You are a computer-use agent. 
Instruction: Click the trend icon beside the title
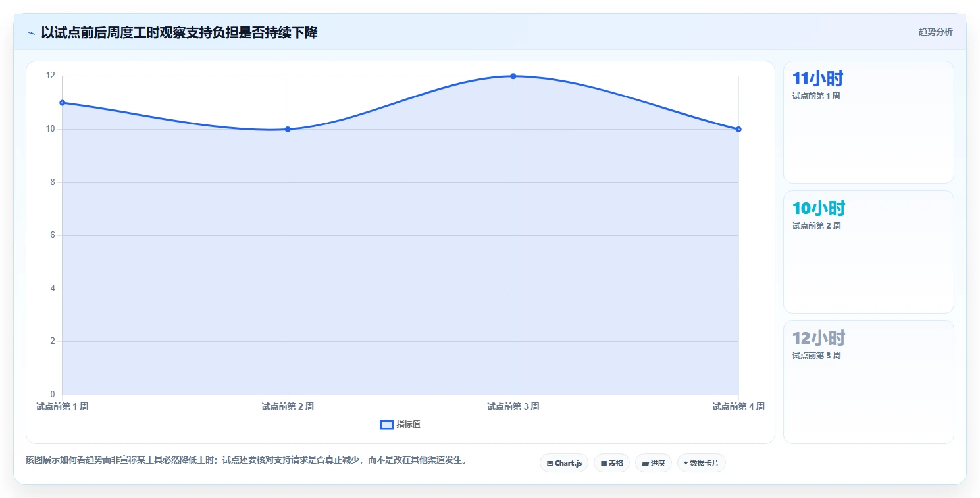[x=31, y=33]
